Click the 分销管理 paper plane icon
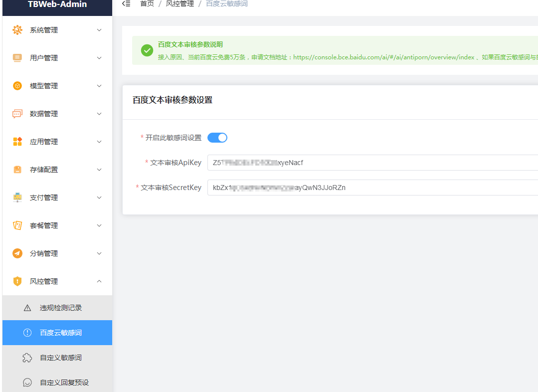Screen dimensions: 538x392 [x=17, y=253]
